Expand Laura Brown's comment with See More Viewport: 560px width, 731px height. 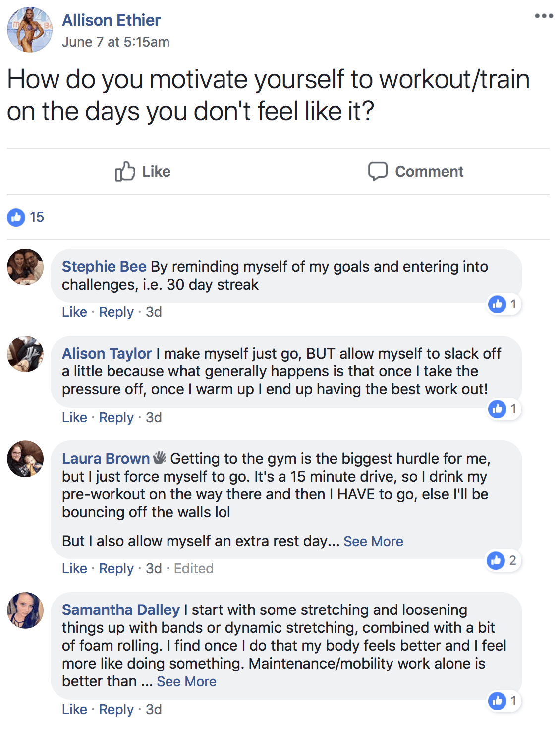pyautogui.click(x=373, y=541)
